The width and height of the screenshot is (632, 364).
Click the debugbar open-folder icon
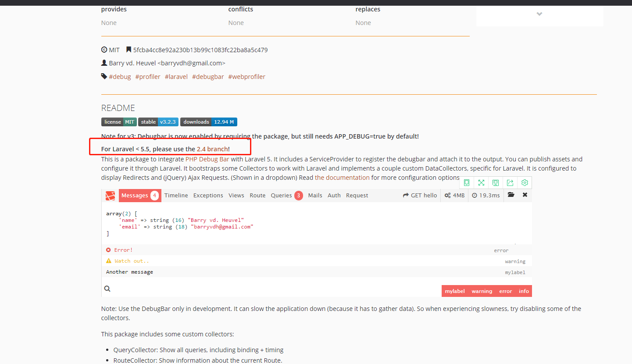pos(511,195)
